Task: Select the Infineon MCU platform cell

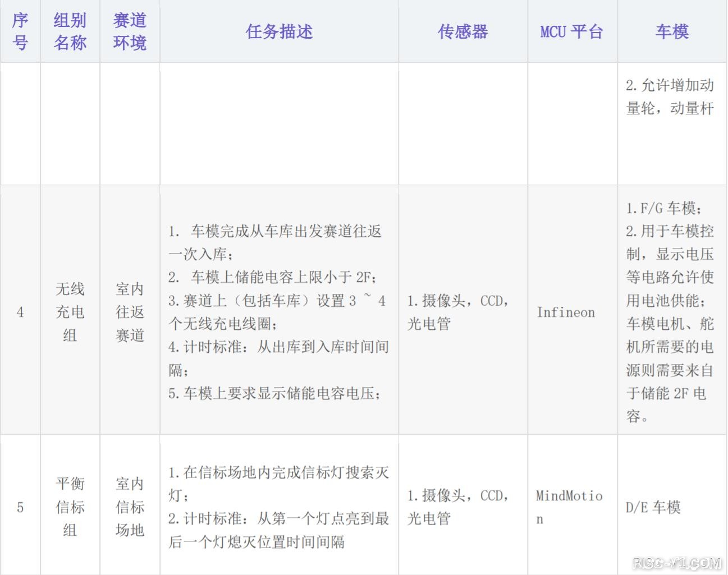Action: 566,312
